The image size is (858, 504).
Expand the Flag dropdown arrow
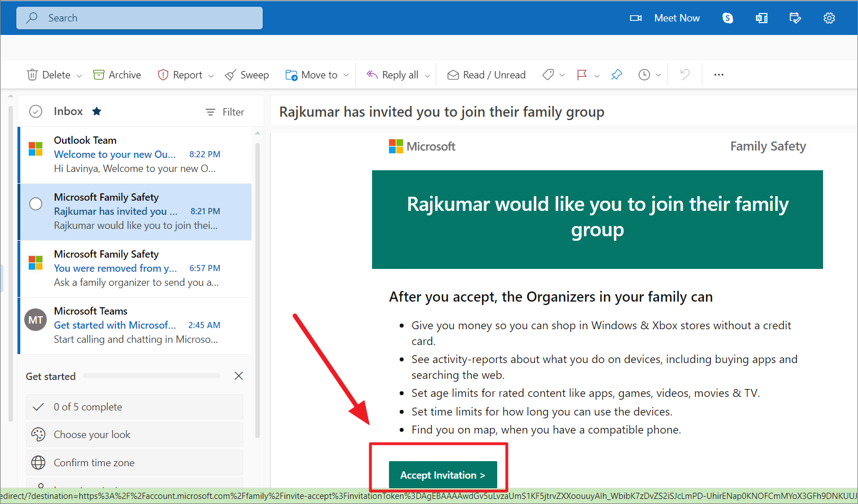click(597, 76)
